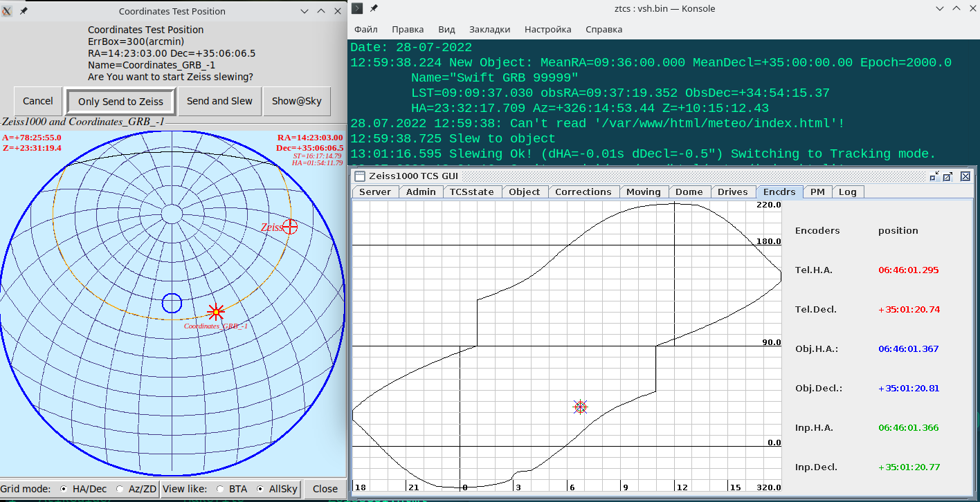Close the Zeiss1000 TCS GUI internal frame
The height and width of the screenshot is (502, 980).
pyautogui.click(x=965, y=176)
